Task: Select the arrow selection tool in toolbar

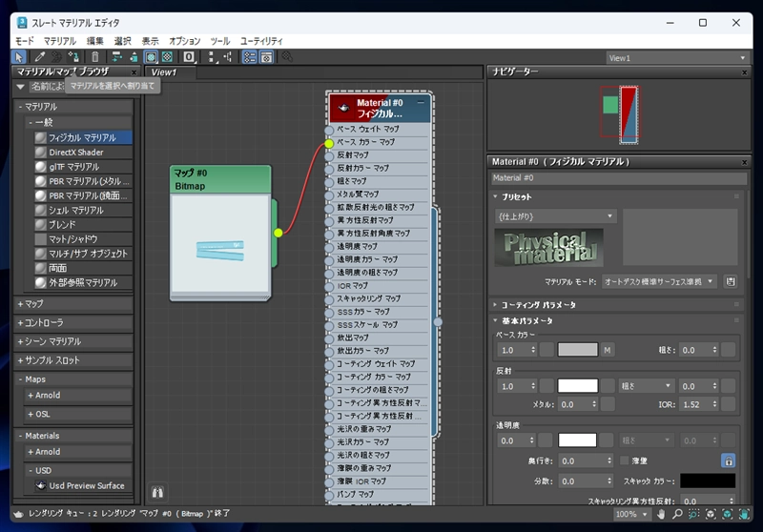Action: [x=20, y=57]
